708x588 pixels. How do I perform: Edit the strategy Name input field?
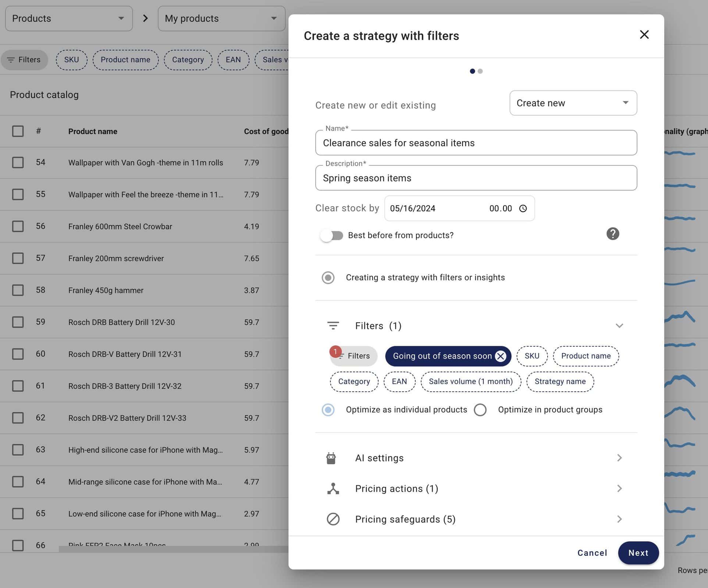coord(476,143)
